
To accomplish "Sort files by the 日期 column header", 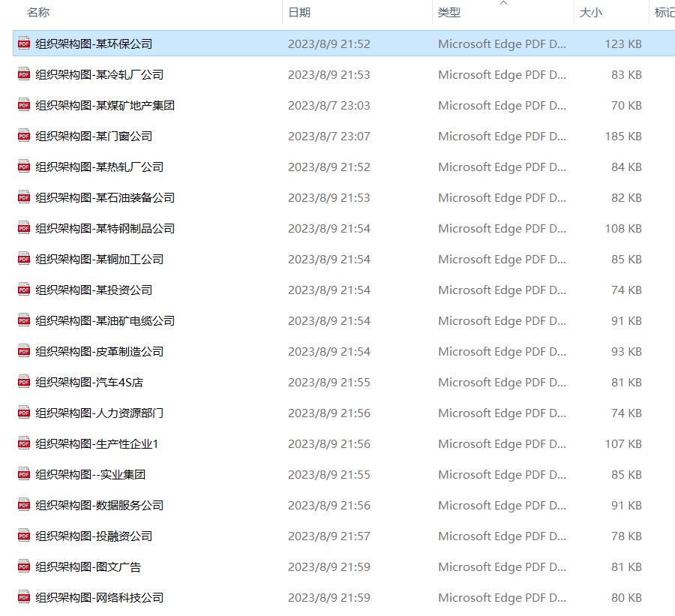I will [299, 13].
